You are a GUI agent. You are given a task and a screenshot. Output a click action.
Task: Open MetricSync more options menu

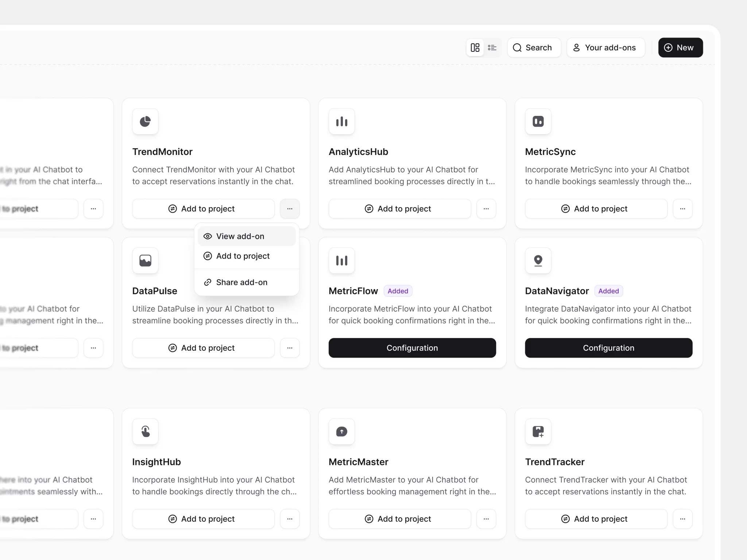click(x=683, y=209)
